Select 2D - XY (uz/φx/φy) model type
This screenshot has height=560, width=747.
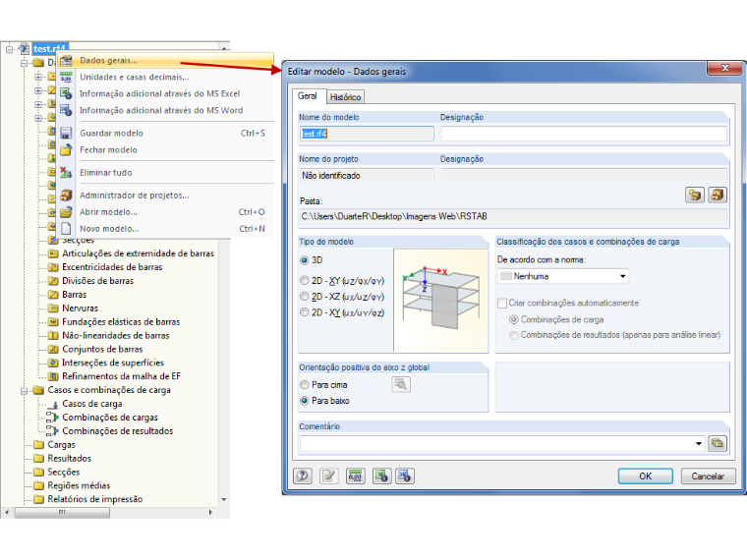[304, 280]
